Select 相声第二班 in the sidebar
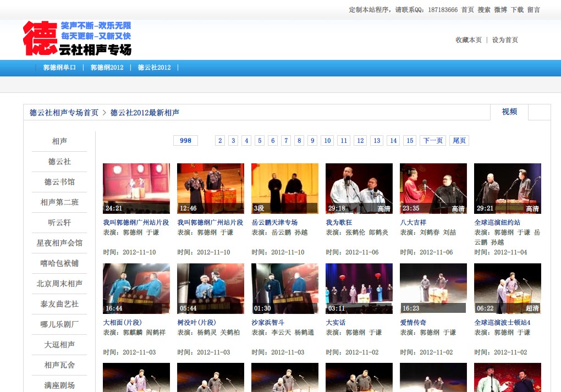The height and width of the screenshot is (392, 561). tap(59, 202)
